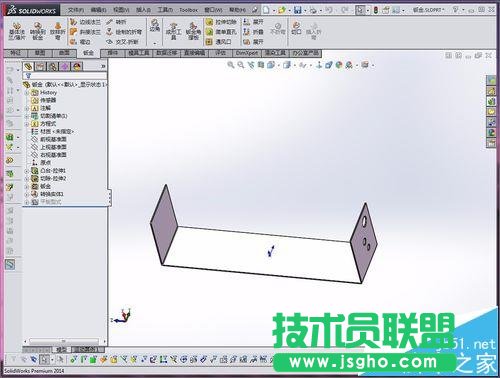Open the Toolbox menu

[x=188, y=10]
